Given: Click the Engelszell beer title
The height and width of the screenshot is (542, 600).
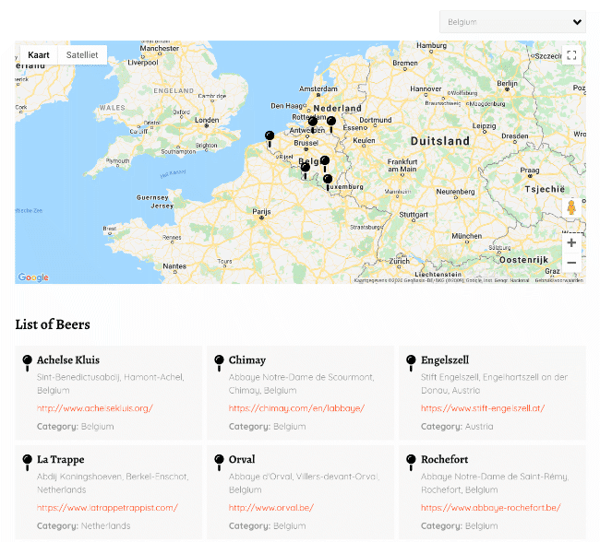Looking at the screenshot, I should pos(445,360).
